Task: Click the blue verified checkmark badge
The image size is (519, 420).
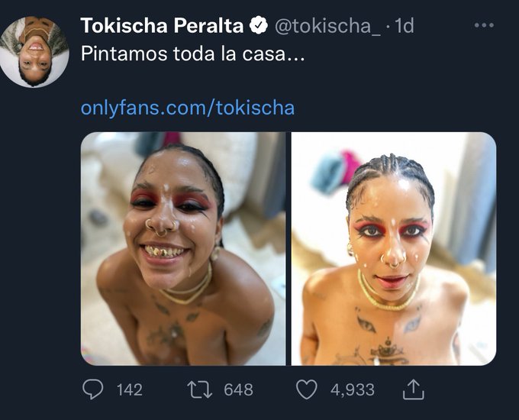Action: 259,25
